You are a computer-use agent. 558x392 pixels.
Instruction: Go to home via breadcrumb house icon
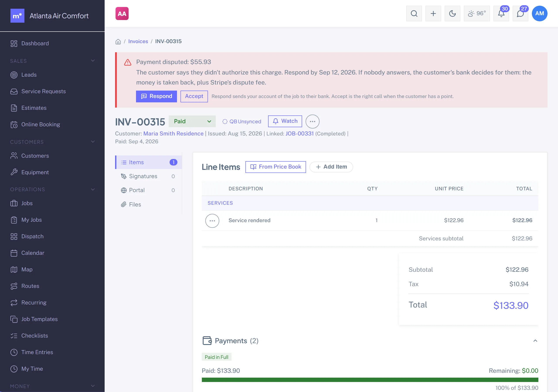point(118,42)
